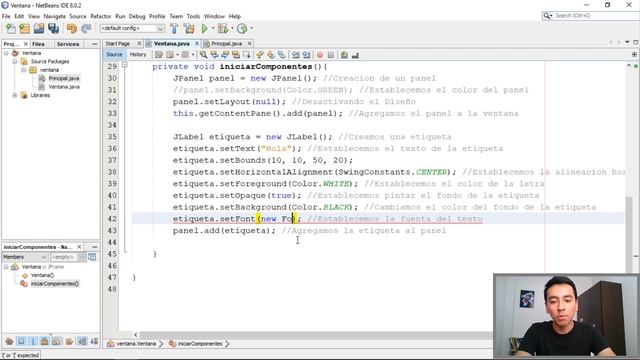The image size is (640, 360).
Task: Click the Toggle Bookmark icon
Action: coord(282,55)
